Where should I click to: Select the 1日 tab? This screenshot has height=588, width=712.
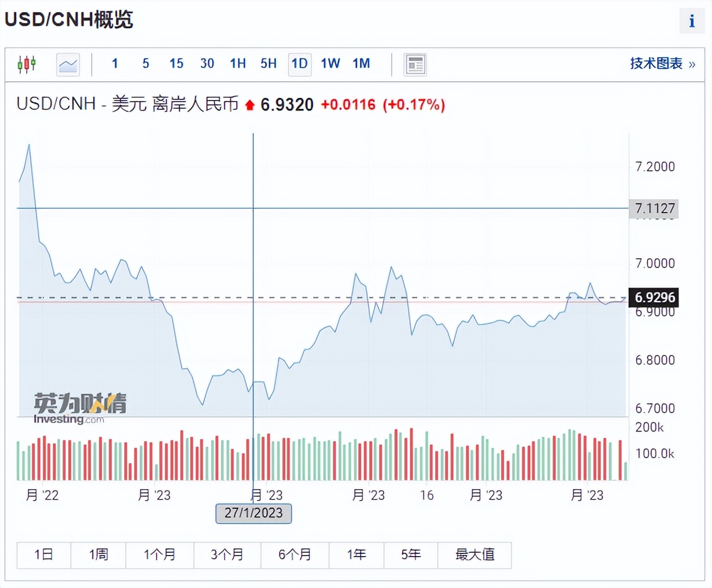click(x=43, y=555)
